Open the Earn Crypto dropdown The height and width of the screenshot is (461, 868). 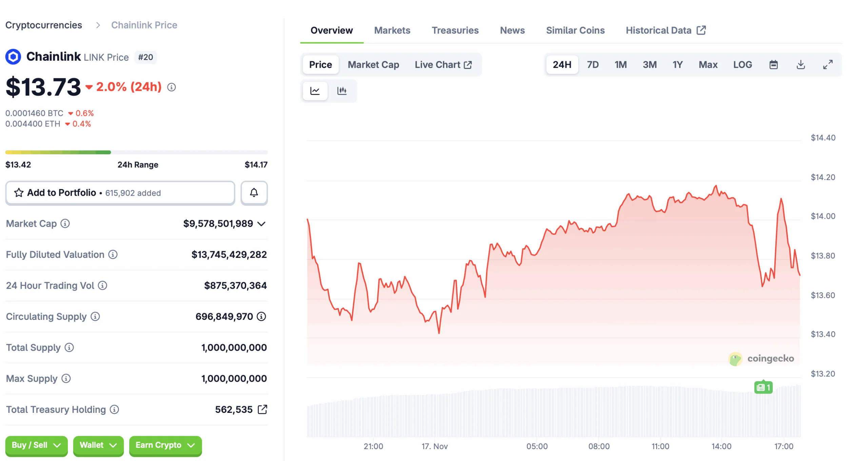165,445
